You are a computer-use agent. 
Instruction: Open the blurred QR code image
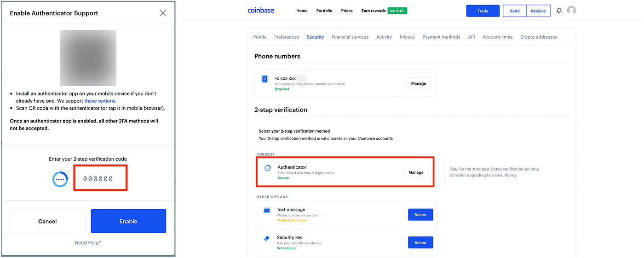pos(88,58)
